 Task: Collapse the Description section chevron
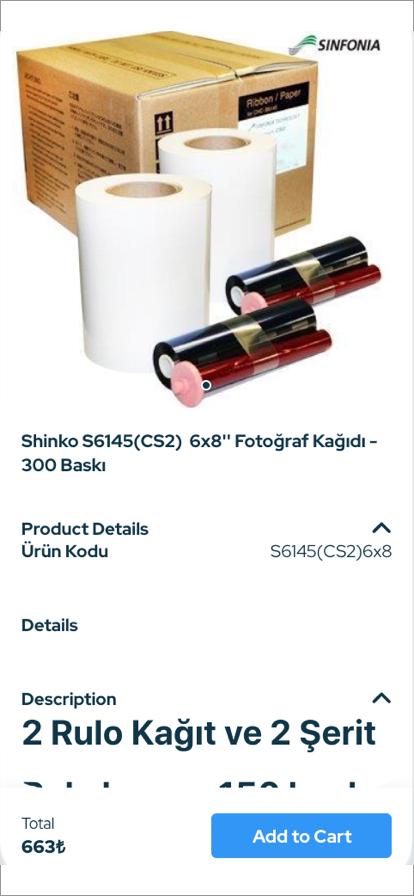tap(381, 698)
